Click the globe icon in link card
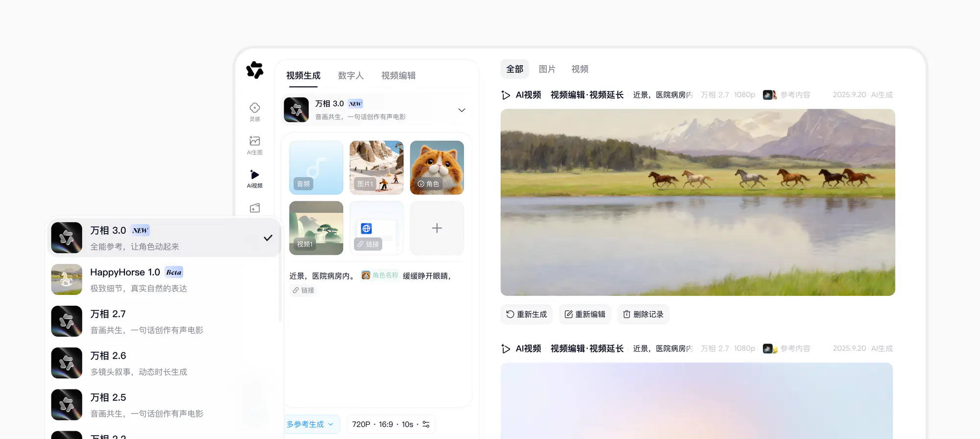This screenshot has width=980, height=439. [x=367, y=228]
